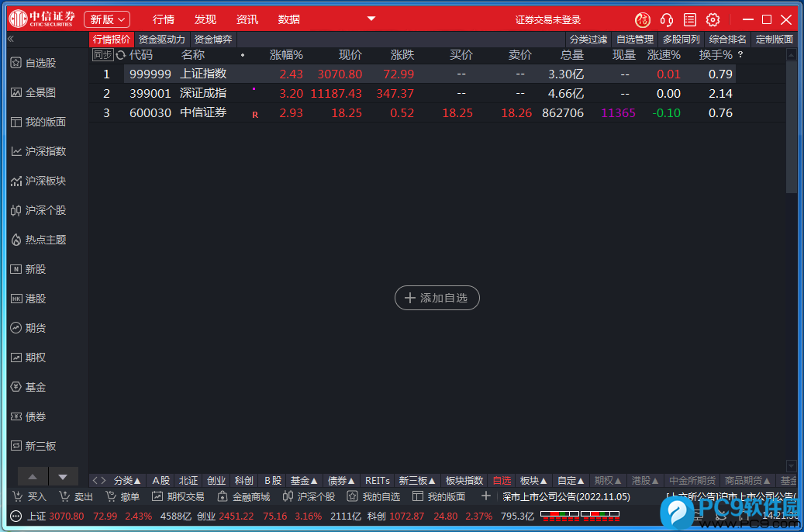Open the 新版 version dropdown
The width and height of the screenshot is (804, 532).
[107, 19]
